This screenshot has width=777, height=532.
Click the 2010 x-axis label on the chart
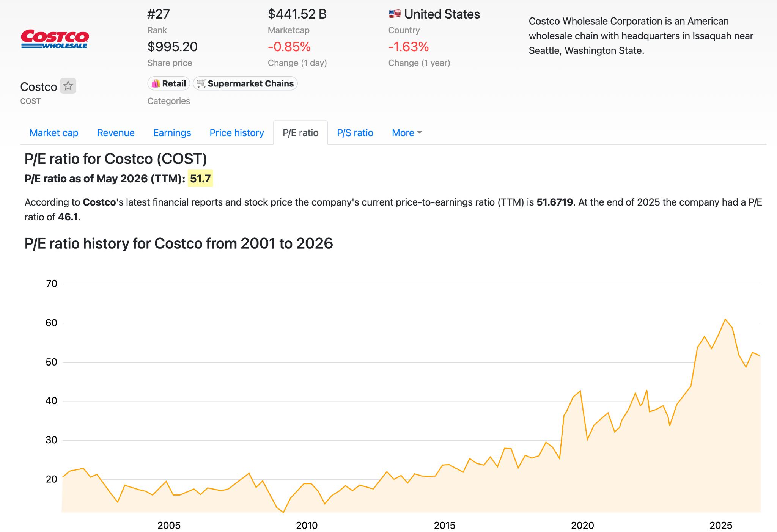307,525
